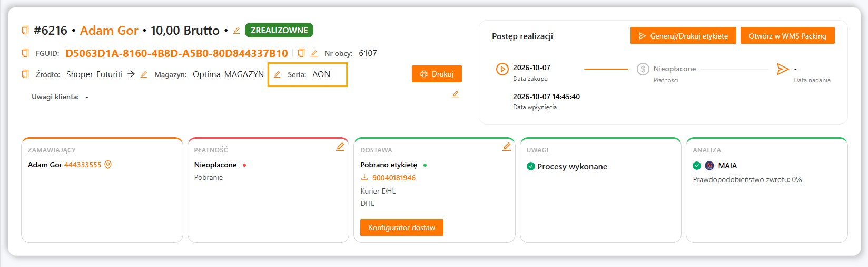Image resolution: width=868 pixels, height=267 pixels.
Task: Click Prawdopodobieństwo zwrotu: 0% text
Action: pyautogui.click(x=747, y=179)
